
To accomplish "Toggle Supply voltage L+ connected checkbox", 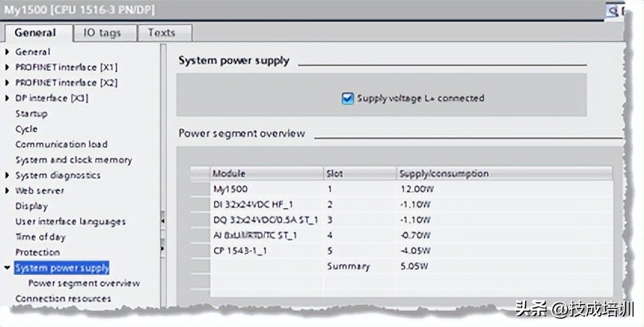I will (348, 98).
